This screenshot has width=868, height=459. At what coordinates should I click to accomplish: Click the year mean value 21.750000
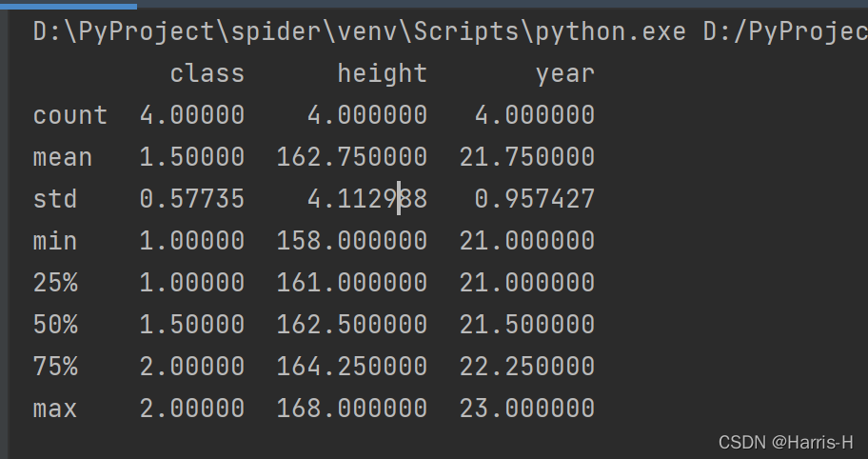coord(527,157)
